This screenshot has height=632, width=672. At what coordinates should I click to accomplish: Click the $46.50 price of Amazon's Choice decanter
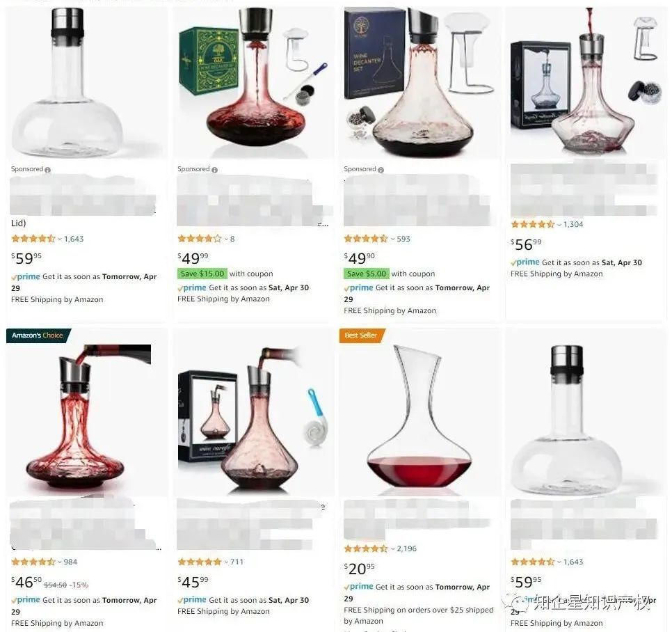(x=26, y=582)
